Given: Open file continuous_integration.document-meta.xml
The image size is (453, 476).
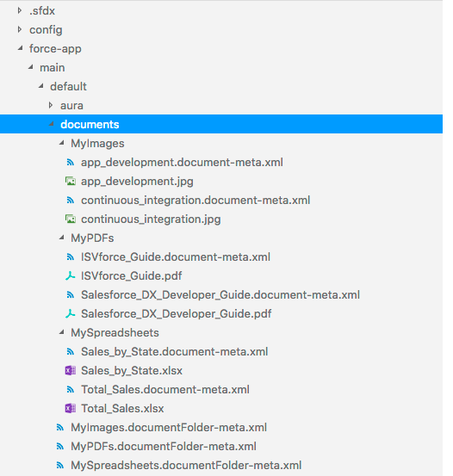Looking at the screenshot, I should click(x=195, y=201).
